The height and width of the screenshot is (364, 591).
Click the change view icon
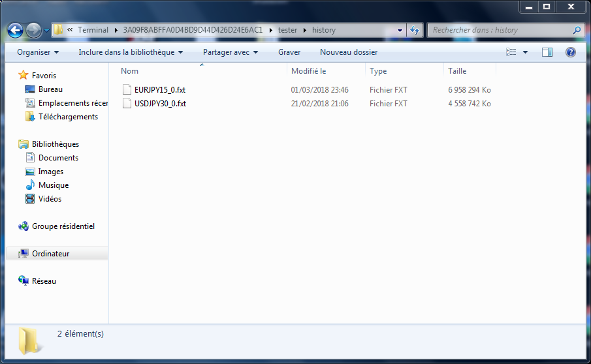(x=512, y=52)
